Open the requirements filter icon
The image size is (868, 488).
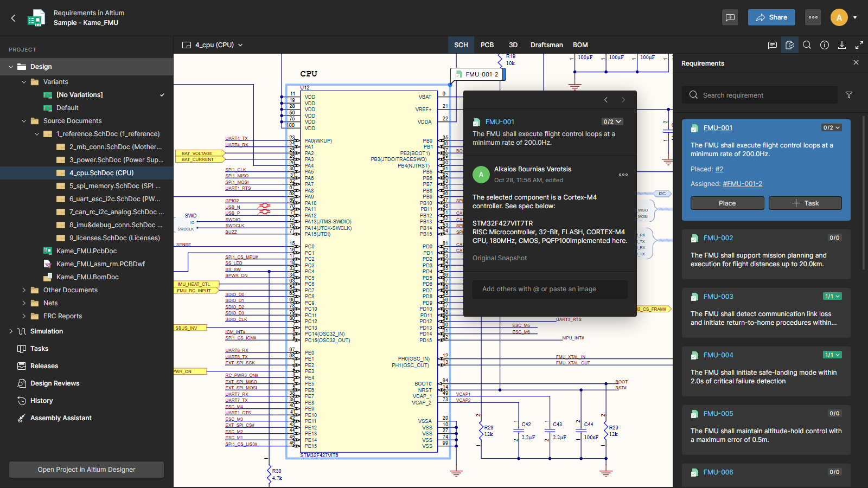pyautogui.click(x=849, y=95)
